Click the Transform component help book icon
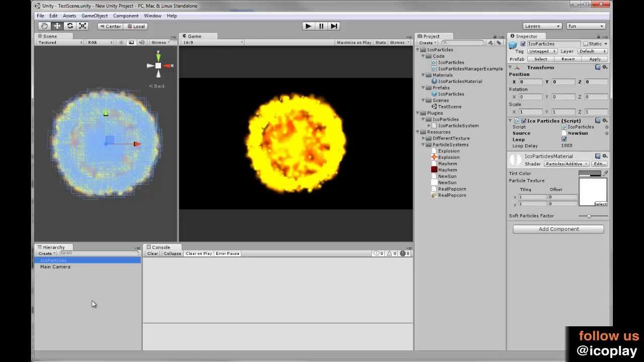This screenshot has height=362, width=644. click(598, 67)
